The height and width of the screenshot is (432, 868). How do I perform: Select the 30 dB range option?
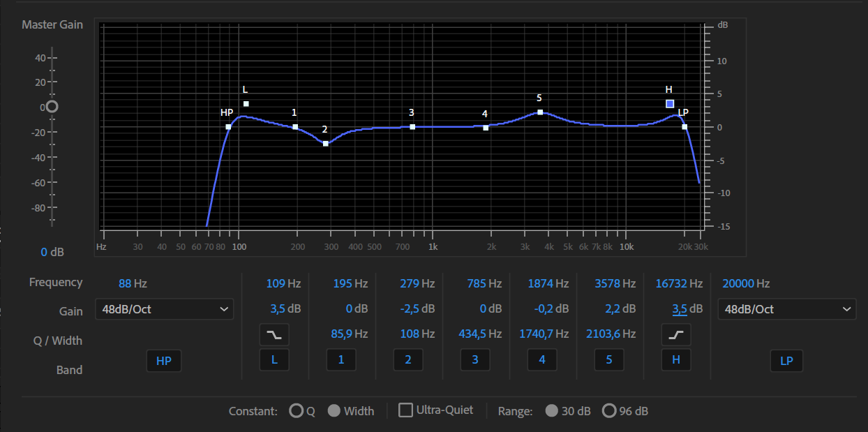point(552,410)
